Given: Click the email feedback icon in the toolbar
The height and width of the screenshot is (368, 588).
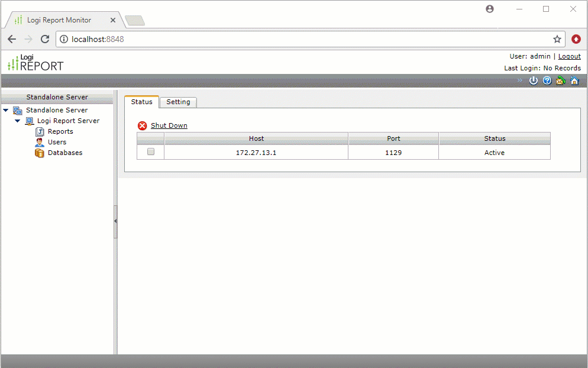Looking at the screenshot, I should pyautogui.click(x=560, y=80).
